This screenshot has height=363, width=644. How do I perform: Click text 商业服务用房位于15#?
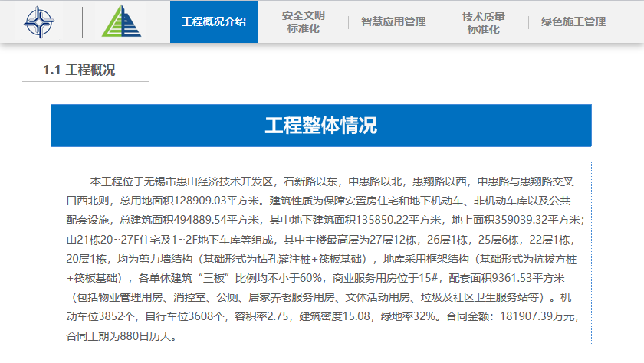coord(385,279)
